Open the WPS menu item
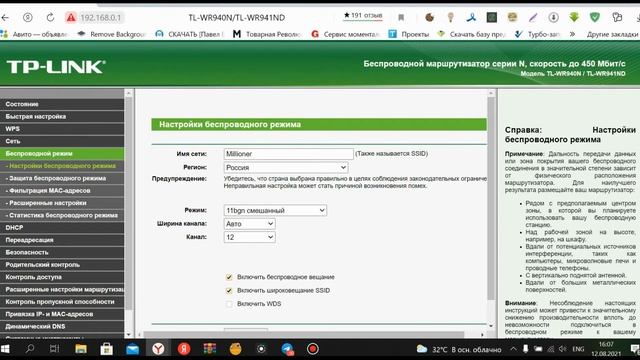 62,129
